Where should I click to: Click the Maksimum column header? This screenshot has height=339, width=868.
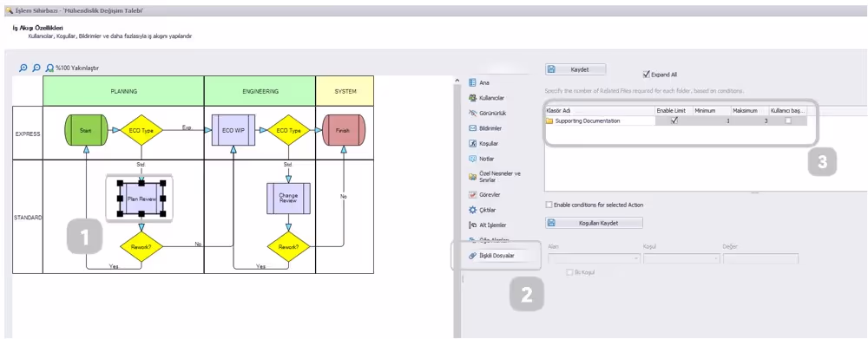749,111
